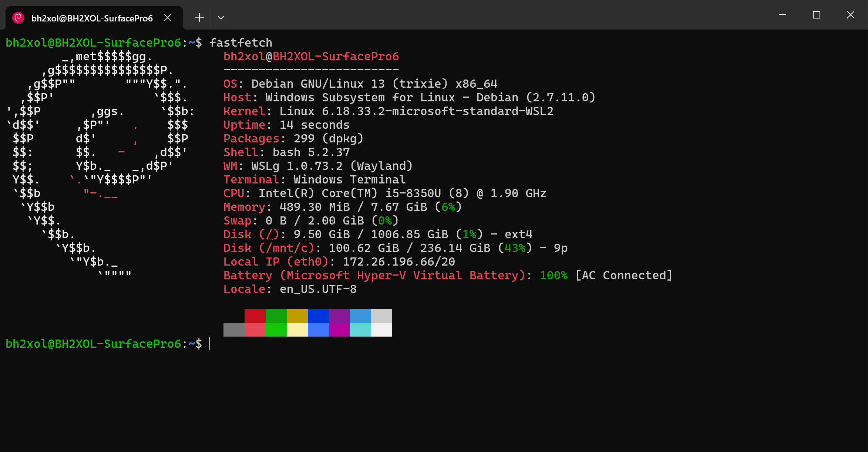Click the shell value 'bash 5.2.37'

click(x=311, y=152)
